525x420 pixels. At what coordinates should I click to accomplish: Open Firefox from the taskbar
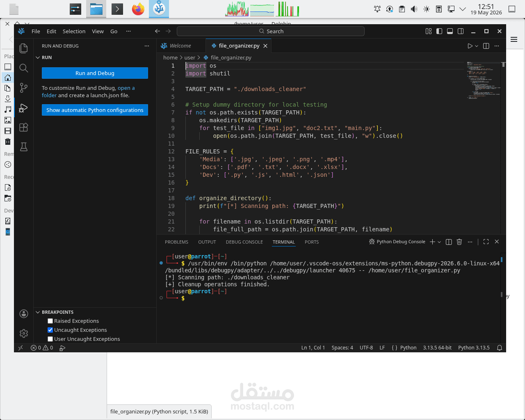tap(138, 9)
